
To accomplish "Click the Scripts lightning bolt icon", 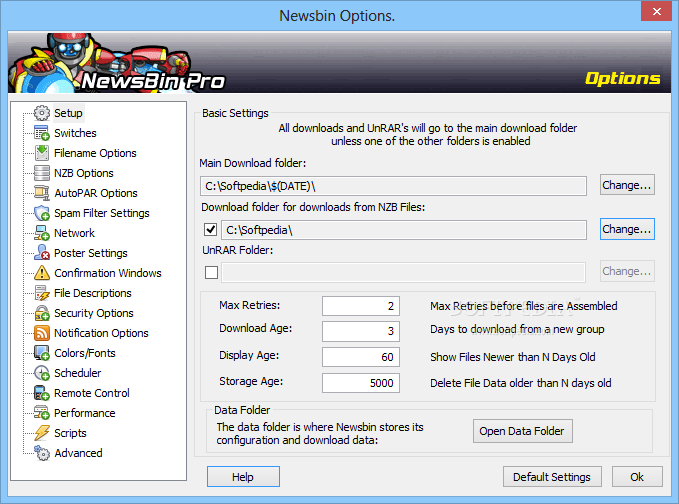I will (x=42, y=433).
